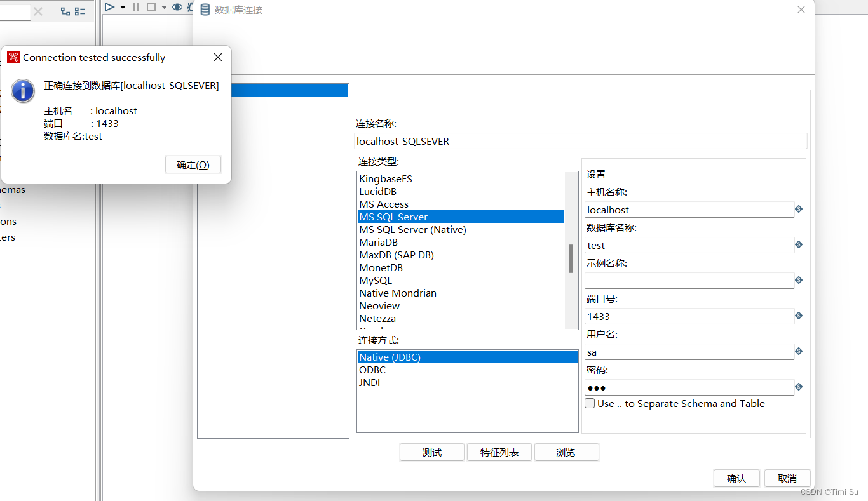Open the dropdown arrow next to the play button
Image resolution: width=868 pixels, height=501 pixels.
click(x=123, y=7)
